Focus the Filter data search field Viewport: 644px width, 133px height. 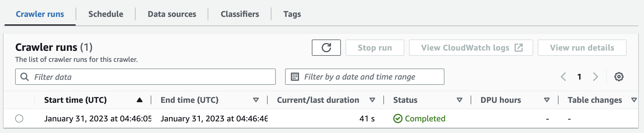coord(145,77)
